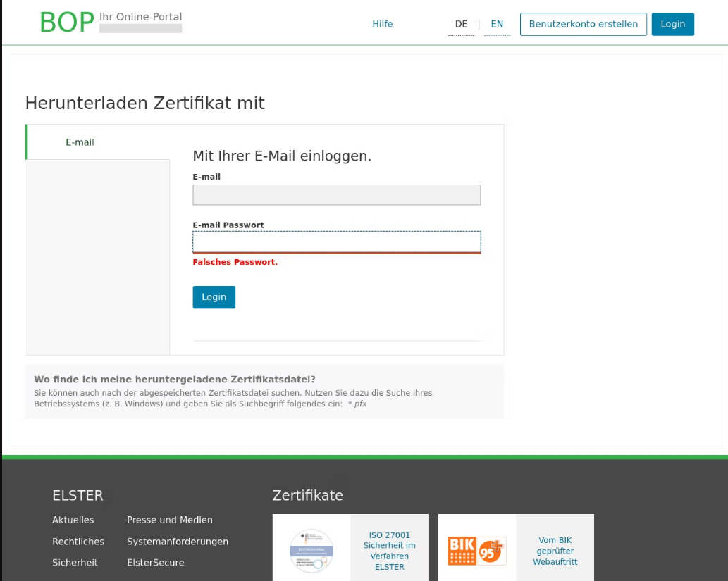Select the E-mail tab on the left
This screenshot has width=728, height=581.
[x=80, y=142]
